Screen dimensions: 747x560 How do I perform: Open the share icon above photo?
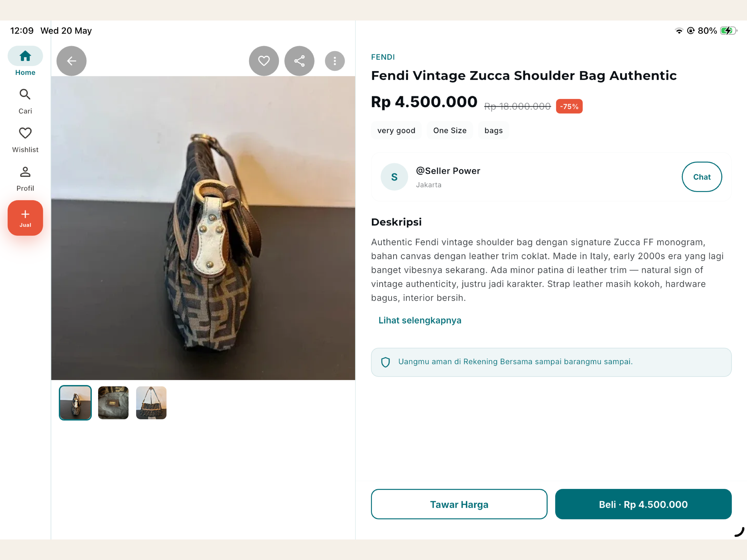click(299, 61)
